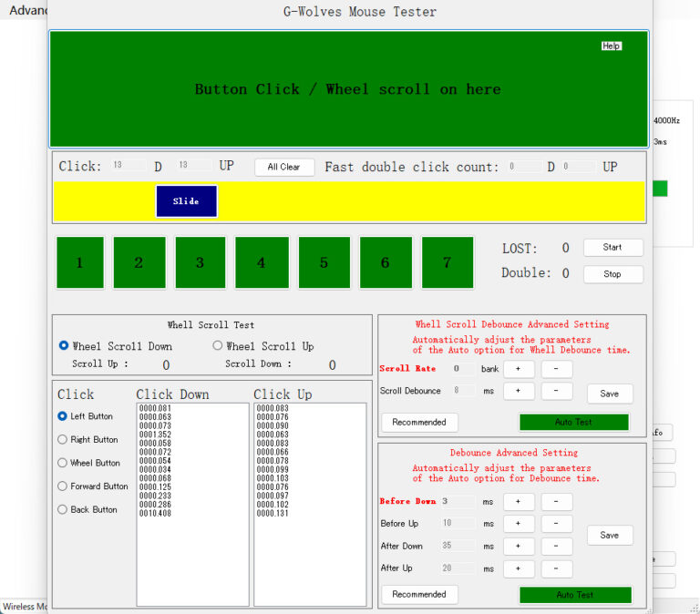This screenshot has width=700, height=614.
Task: Decrease Scroll Debounce with minus button
Action: 557,391
